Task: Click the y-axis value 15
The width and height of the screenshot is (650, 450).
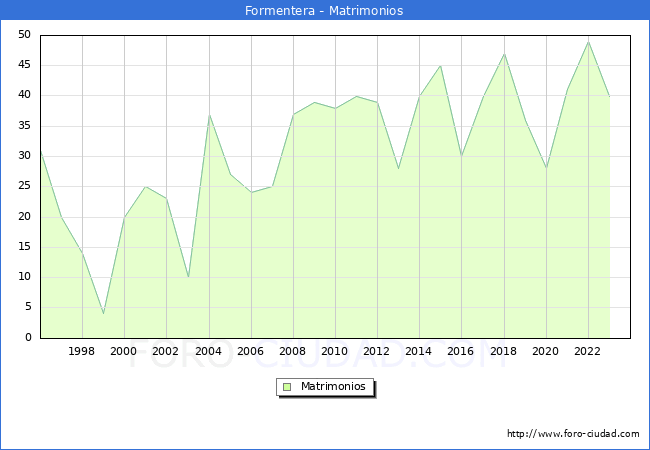Action: 25,247
